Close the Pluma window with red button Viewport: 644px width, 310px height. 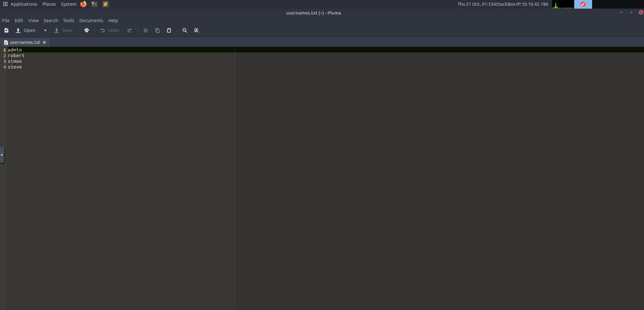[x=641, y=12]
